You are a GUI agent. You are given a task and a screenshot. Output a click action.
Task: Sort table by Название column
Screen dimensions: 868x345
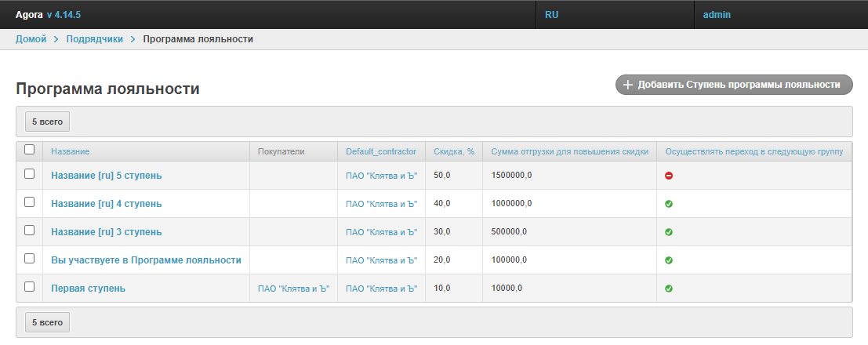(71, 151)
